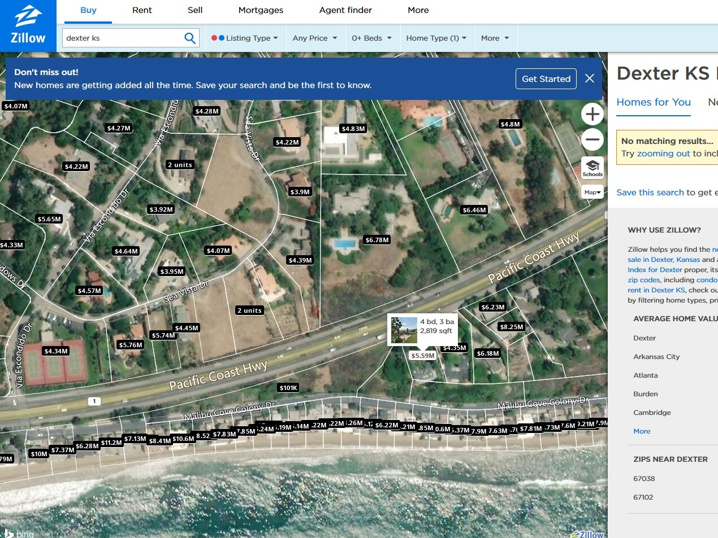Select the $11.2M map marker
This screenshot has width=718, height=538.
pyautogui.click(x=111, y=442)
